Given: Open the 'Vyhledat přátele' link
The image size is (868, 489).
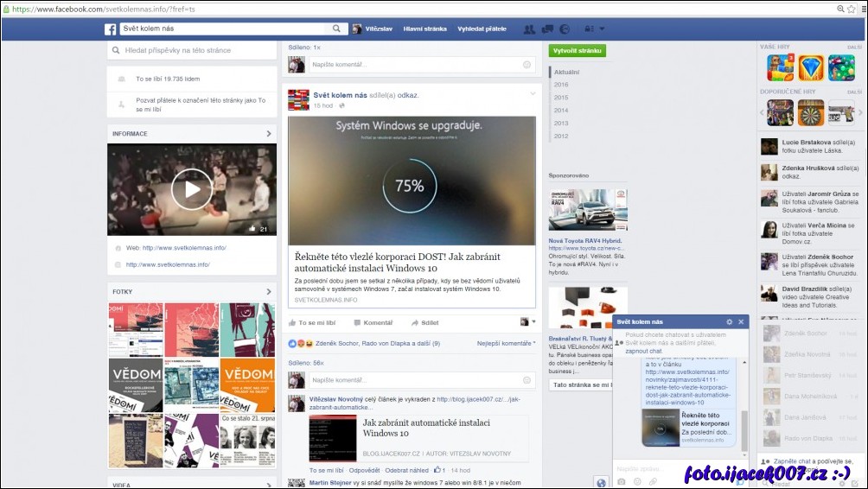Looking at the screenshot, I should (482, 29).
